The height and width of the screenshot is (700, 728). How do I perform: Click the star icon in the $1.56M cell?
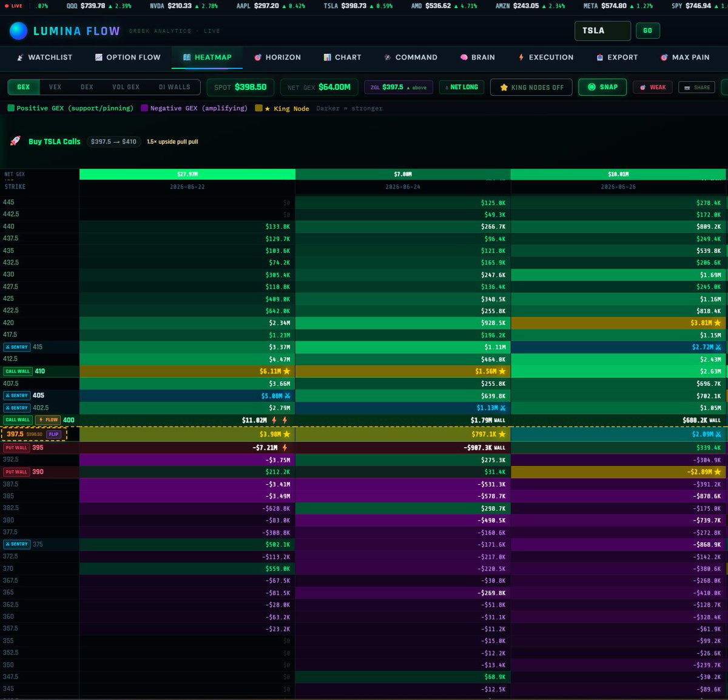coord(502,371)
